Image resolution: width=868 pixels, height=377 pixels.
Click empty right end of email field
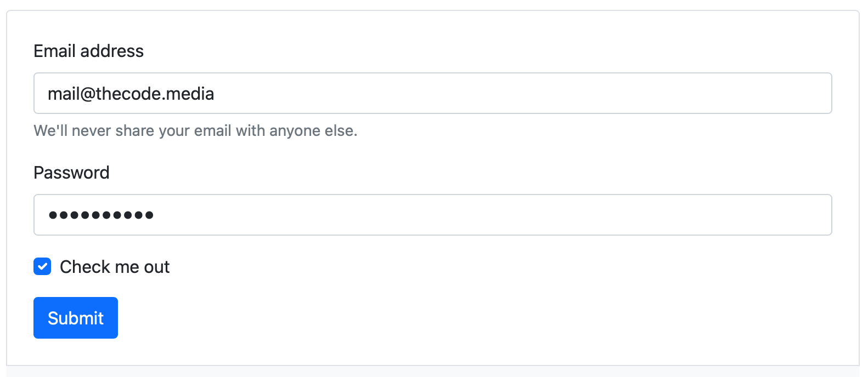click(x=768, y=93)
